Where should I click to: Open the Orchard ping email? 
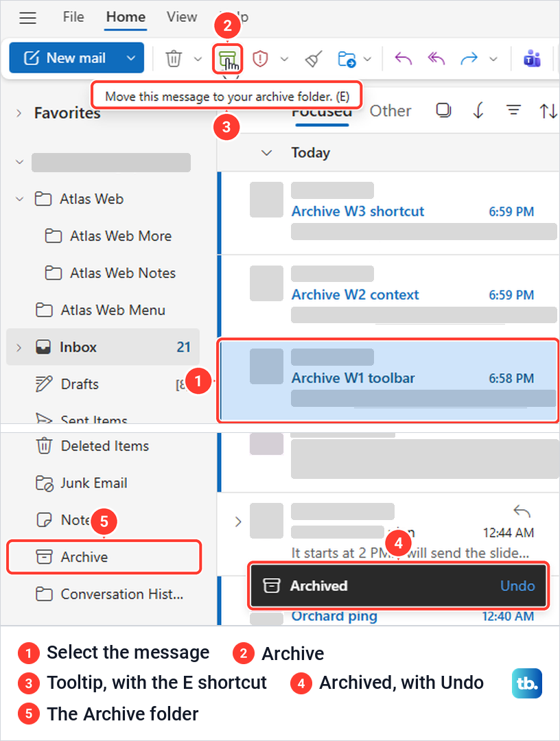coord(335,617)
